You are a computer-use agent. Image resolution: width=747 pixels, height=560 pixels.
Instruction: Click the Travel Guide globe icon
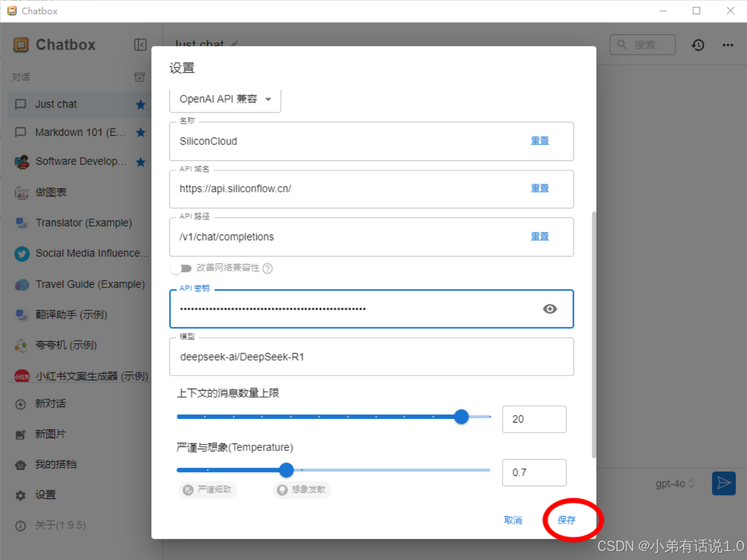(21, 285)
